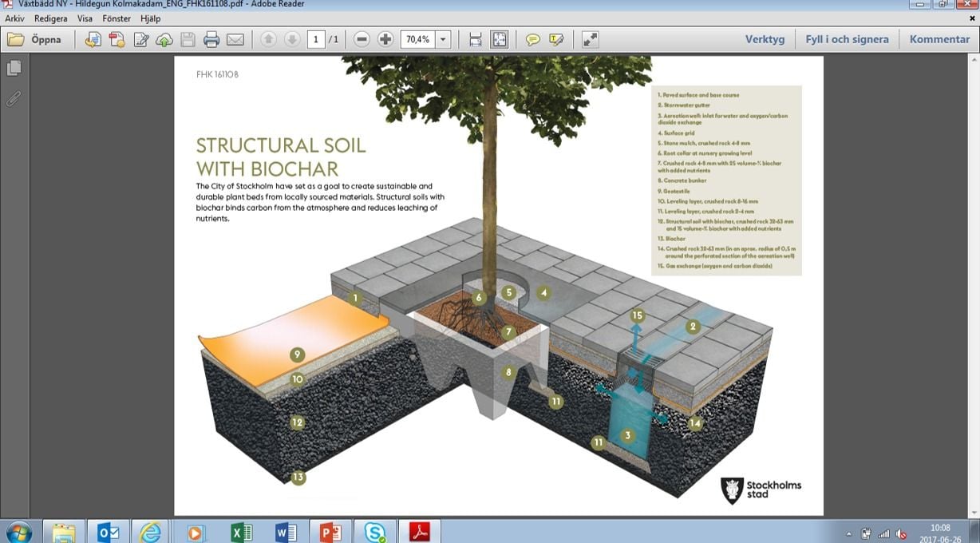
Task: Open the zoom percentage dropdown arrow
Action: click(x=443, y=39)
